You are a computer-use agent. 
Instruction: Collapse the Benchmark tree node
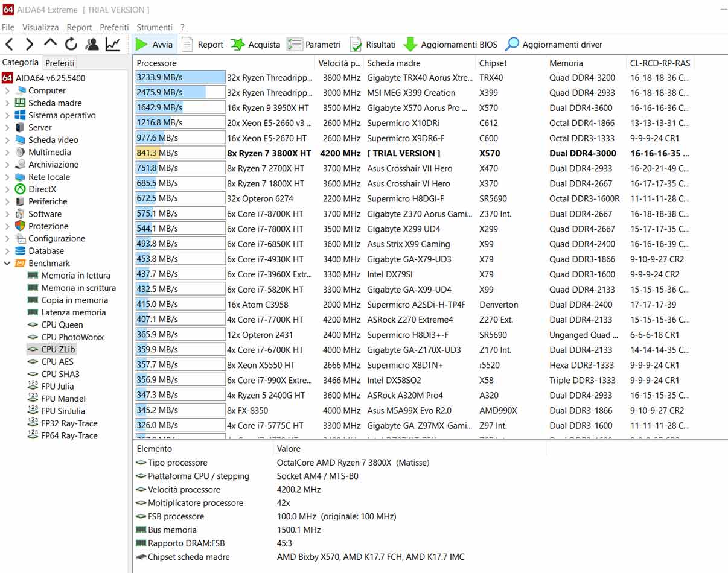tap(7, 264)
